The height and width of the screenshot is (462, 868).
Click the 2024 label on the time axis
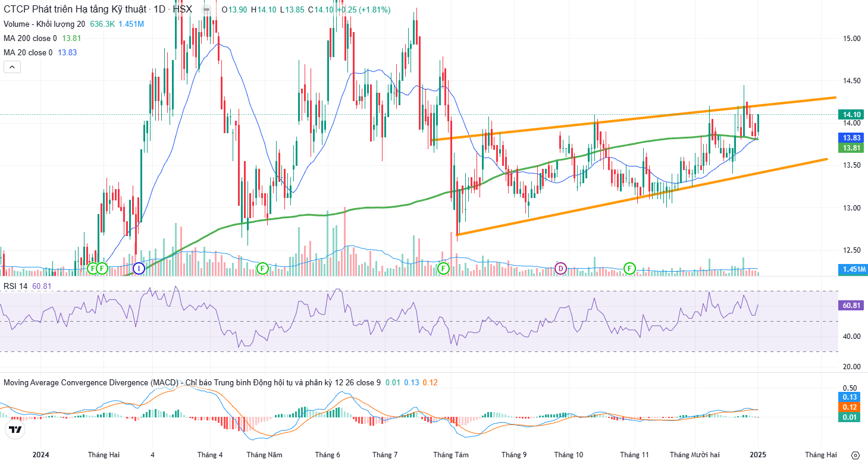tap(41, 455)
